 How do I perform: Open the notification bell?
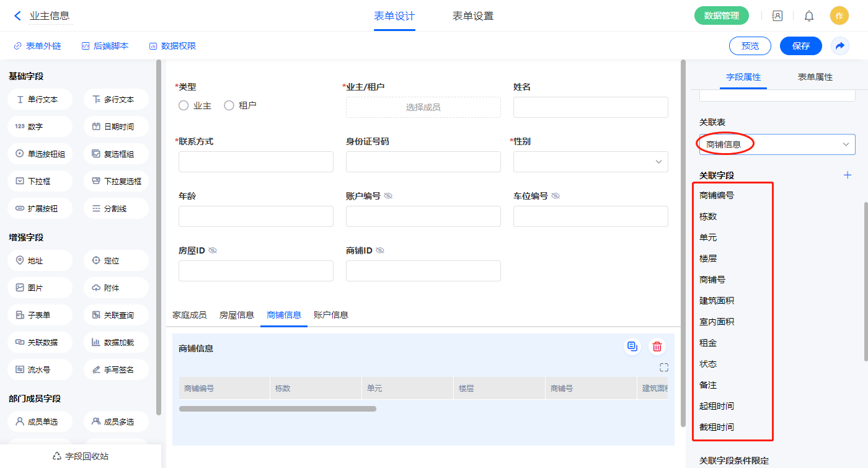(x=808, y=16)
